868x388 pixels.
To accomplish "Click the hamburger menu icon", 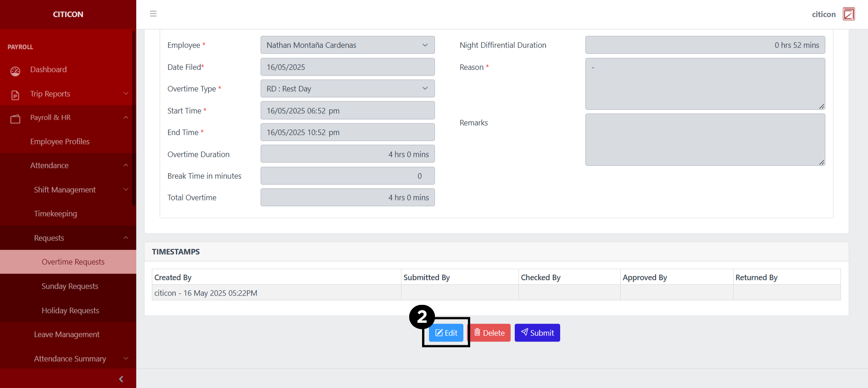I will (x=153, y=14).
